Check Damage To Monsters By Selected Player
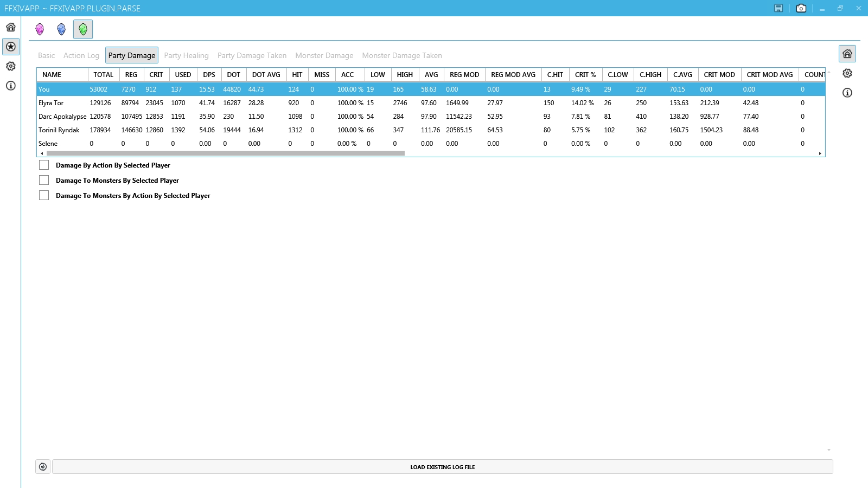This screenshot has height=488, width=868. point(44,181)
